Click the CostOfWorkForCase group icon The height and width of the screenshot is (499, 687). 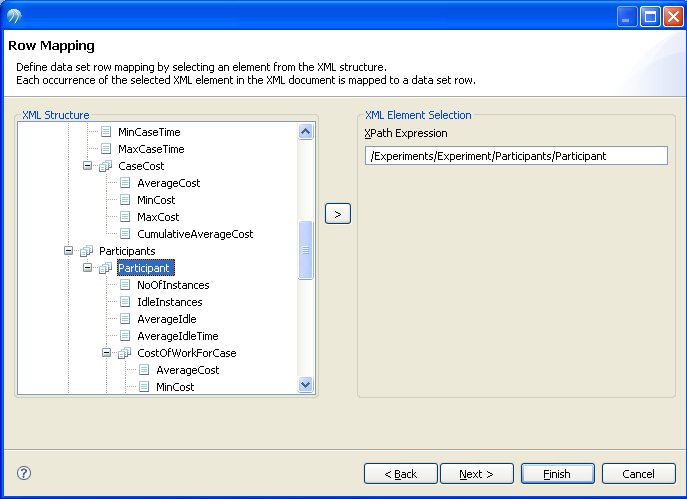[125, 353]
